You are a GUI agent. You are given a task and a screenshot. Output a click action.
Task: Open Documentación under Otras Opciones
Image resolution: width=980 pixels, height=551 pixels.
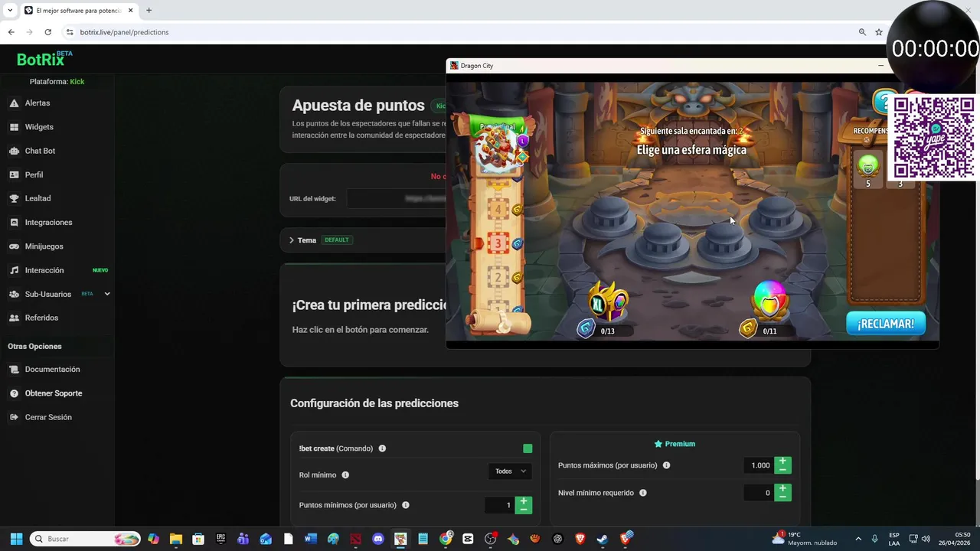(x=52, y=370)
